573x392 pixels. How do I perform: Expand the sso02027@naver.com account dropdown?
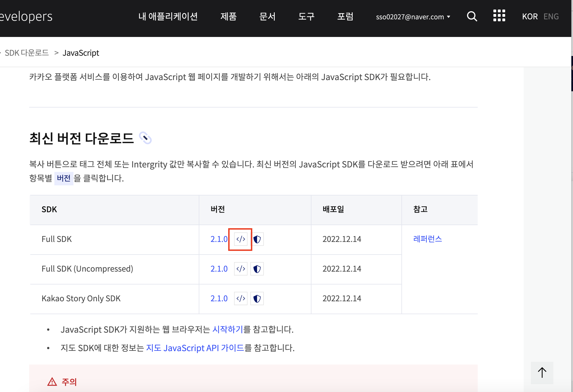point(413,17)
